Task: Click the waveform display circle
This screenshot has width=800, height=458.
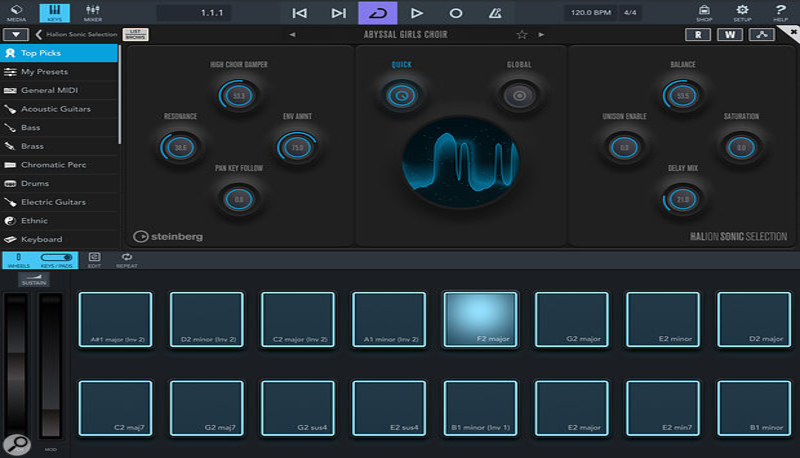Action: click(461, 162)
